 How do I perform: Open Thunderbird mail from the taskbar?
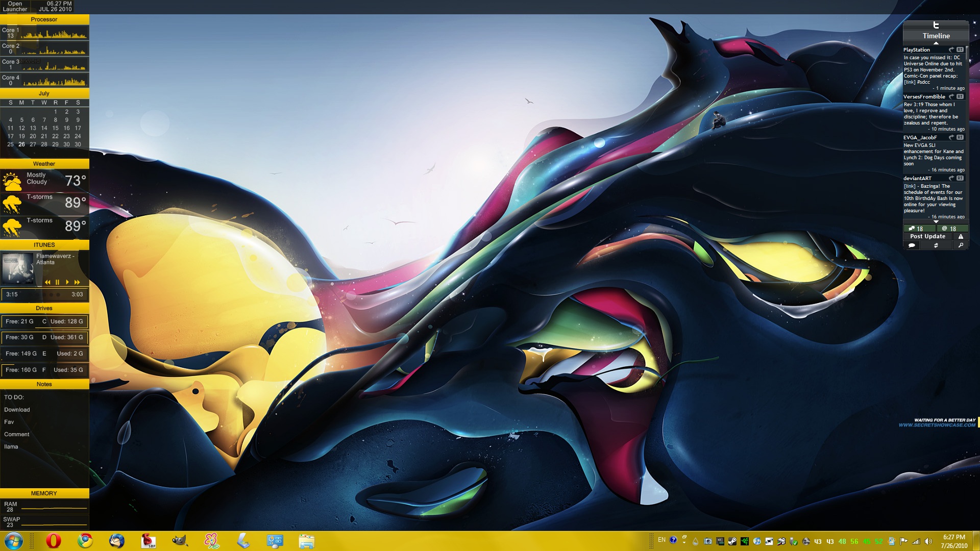(x=117, y=541)
